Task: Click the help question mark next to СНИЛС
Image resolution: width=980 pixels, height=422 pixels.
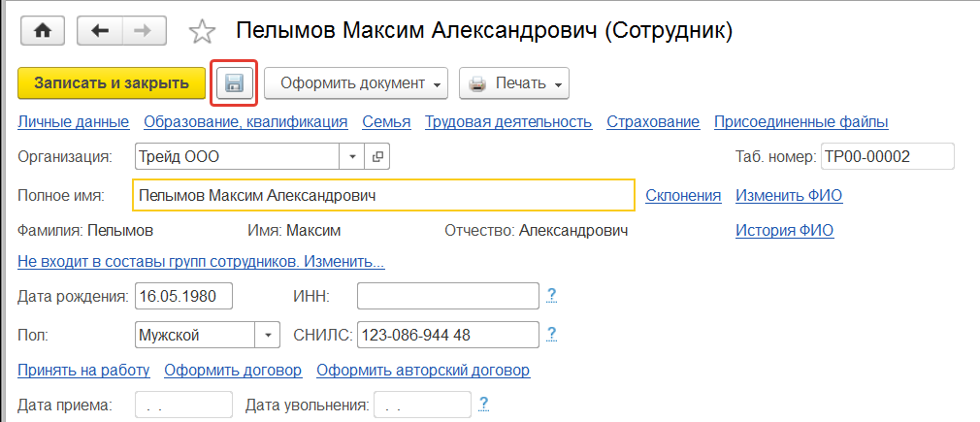Action: [552, 335]
